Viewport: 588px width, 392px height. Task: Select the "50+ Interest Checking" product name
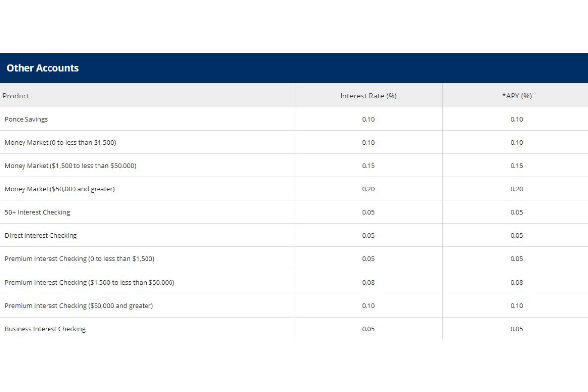pos(37,212)
